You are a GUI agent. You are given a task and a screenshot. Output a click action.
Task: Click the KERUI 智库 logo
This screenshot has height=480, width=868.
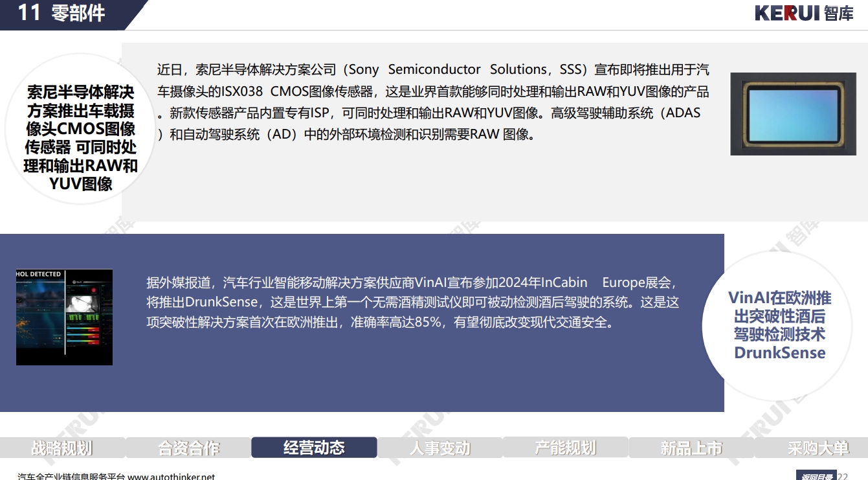point(805,13)
